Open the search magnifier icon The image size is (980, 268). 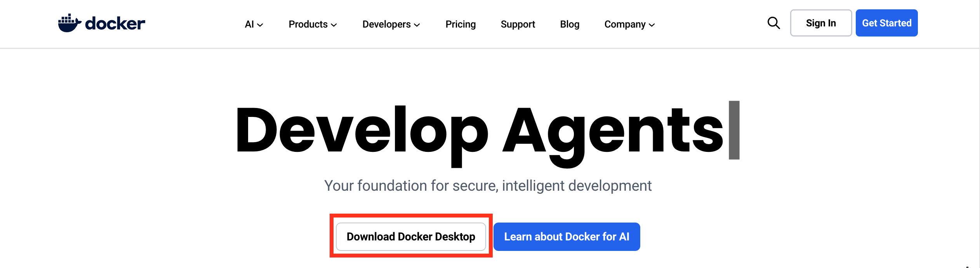point(773,23)
